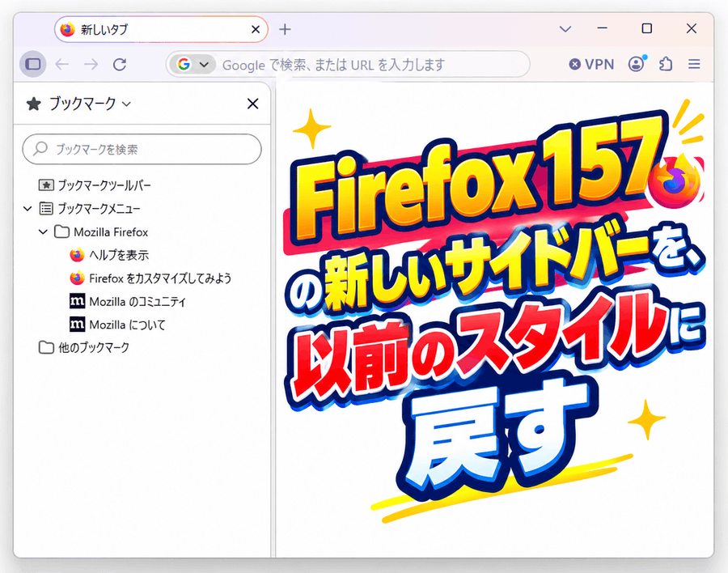Open the Mozilla について bookmark
Screen dimensions: 728x573
click(117, 325)
